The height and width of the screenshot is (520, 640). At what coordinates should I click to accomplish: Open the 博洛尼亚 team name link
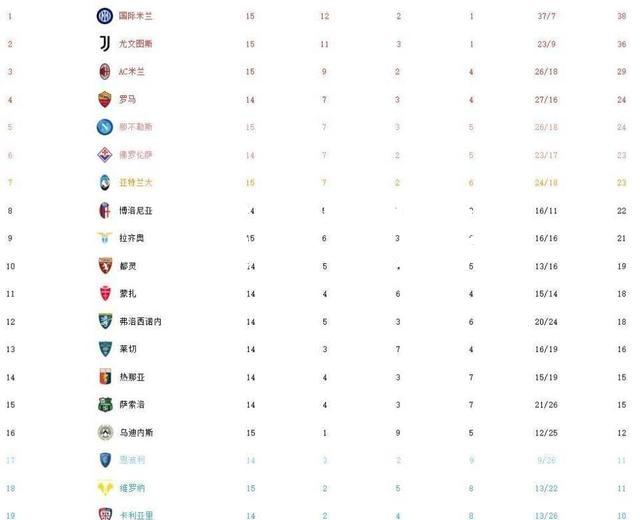(x=136, y=211)
